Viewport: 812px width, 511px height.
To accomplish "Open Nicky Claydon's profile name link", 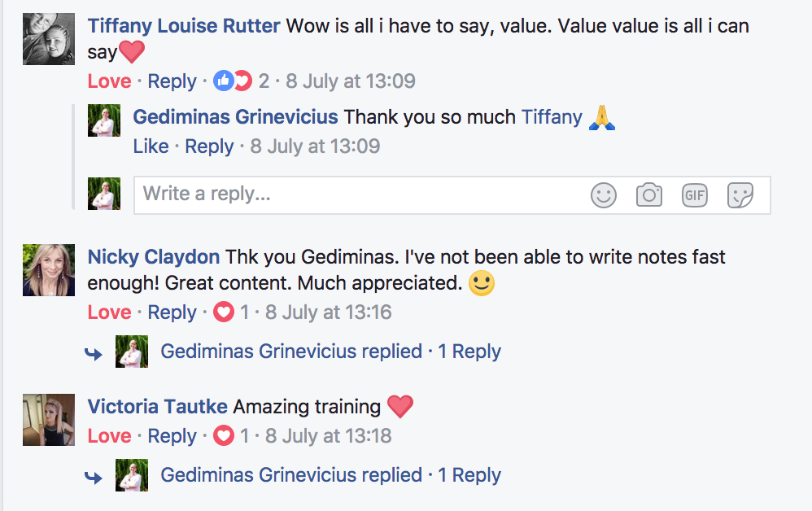I will [x=153, y=257].
